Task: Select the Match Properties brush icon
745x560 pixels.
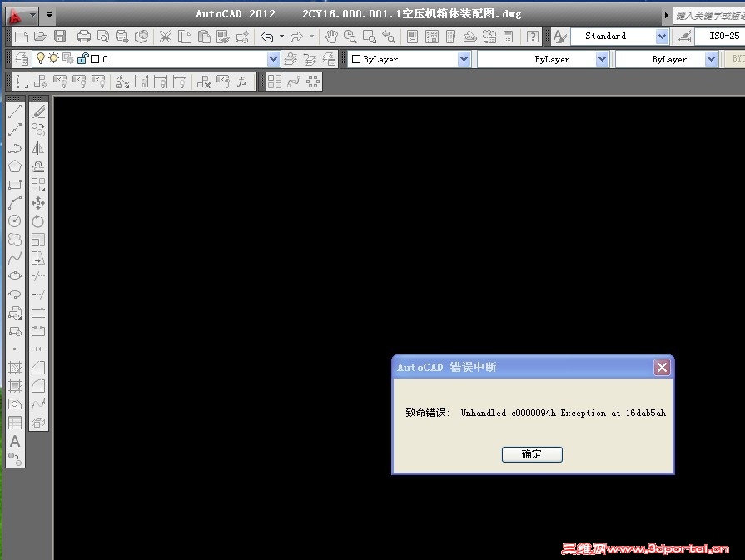Action: point(223,36)
